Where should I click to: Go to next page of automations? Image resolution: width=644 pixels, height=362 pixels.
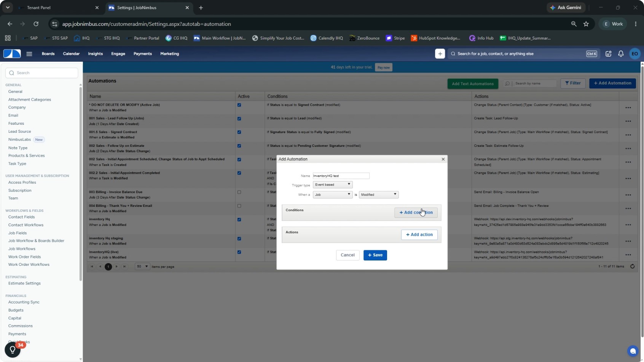[x=116, y=267]
